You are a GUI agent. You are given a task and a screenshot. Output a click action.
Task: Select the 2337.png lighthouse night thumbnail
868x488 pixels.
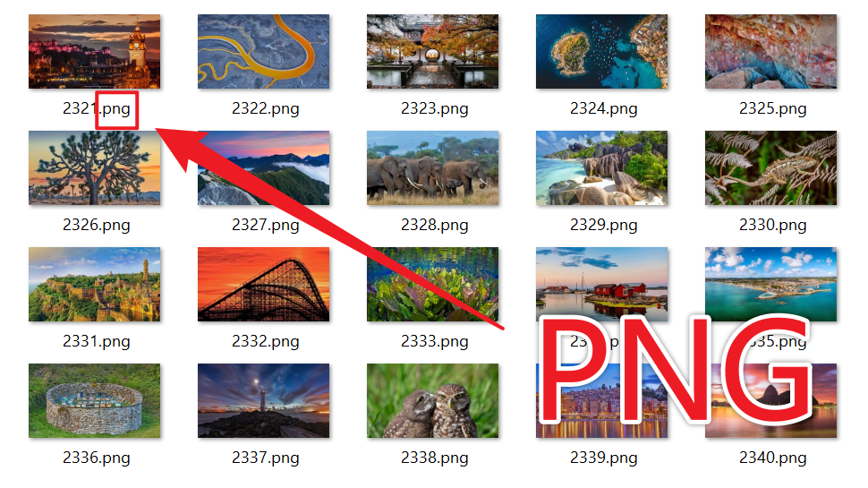(263, 400)
